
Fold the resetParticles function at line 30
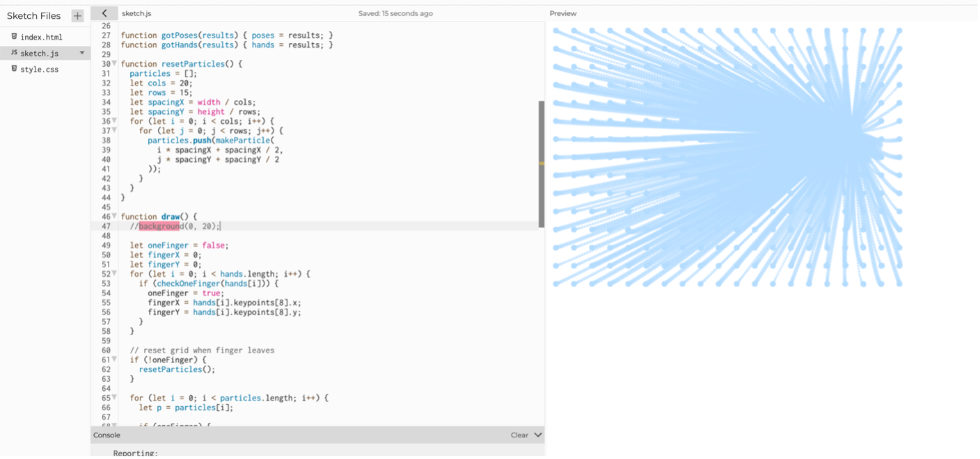115,64
